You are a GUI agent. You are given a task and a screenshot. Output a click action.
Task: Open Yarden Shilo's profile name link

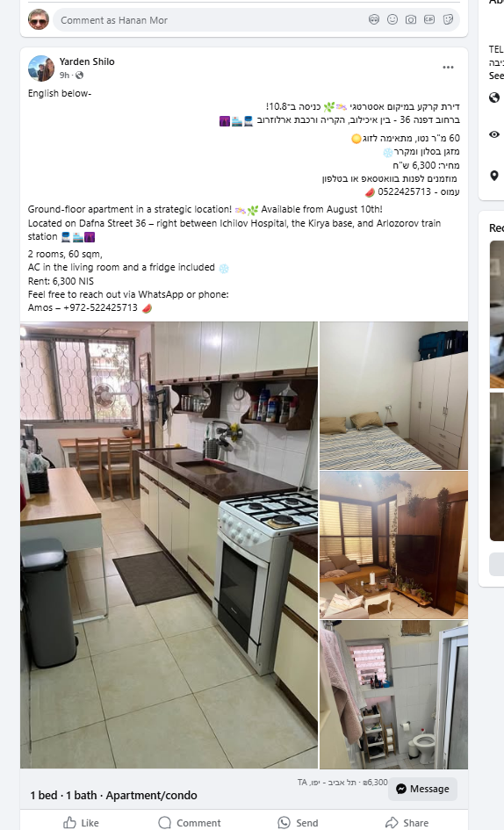tap(87, 61)
